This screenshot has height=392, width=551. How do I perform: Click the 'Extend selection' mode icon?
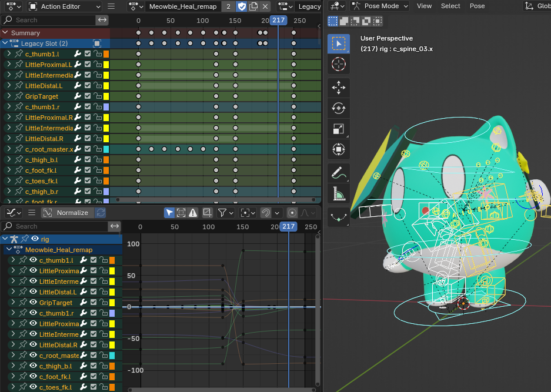click(343, 21)
